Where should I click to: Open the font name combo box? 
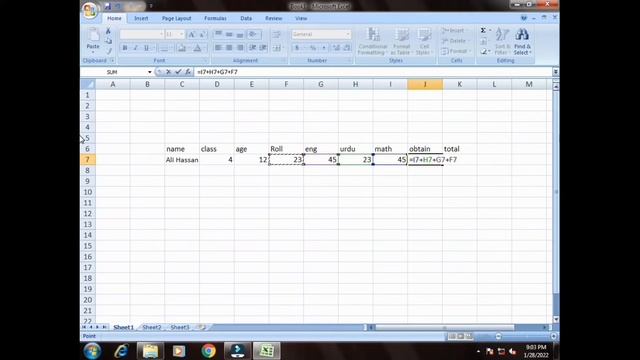142,34
